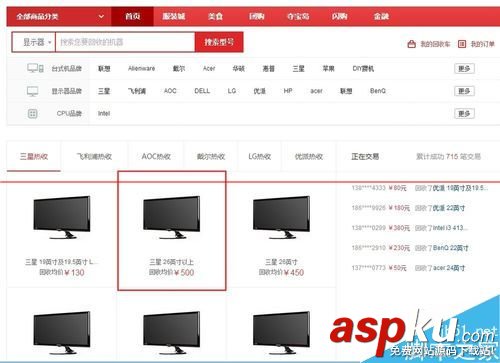Select 华硕 desktop brand
The width and height of the screenshot is (500, 363).
pos(239,69)
